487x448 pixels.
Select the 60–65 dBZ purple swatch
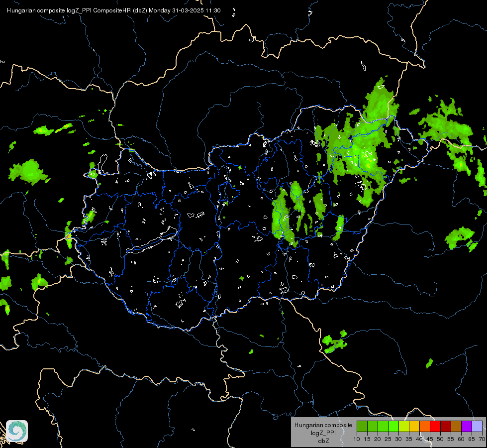(x=467, y=426)
